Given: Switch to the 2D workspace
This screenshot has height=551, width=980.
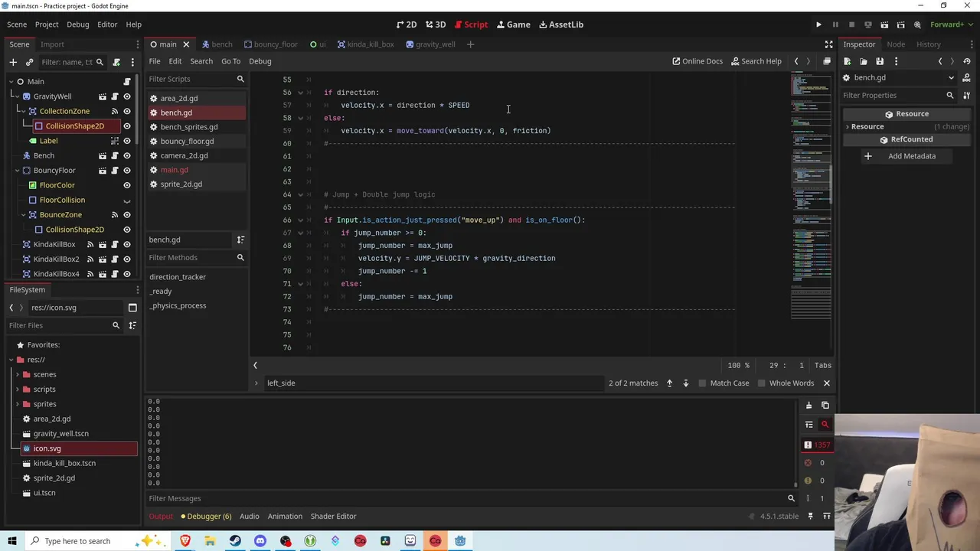Looking at the screenshot, I should coord(407,24).
